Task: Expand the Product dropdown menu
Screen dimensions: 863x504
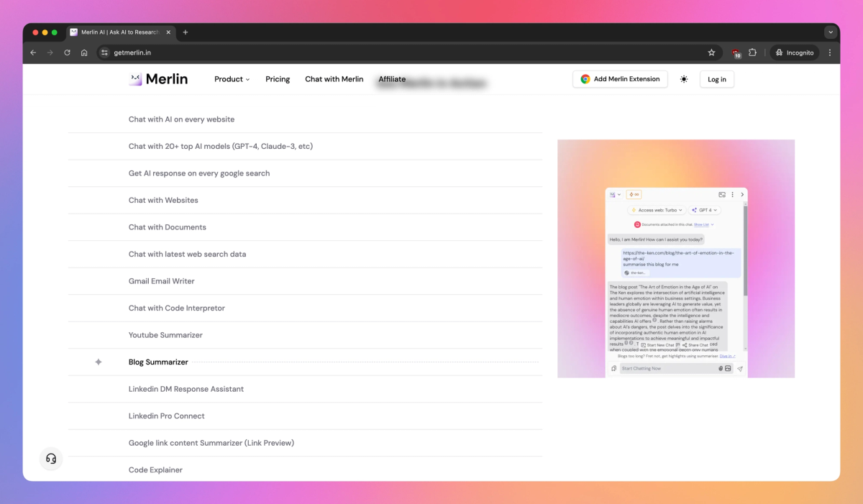Action: tap(232, 79)
